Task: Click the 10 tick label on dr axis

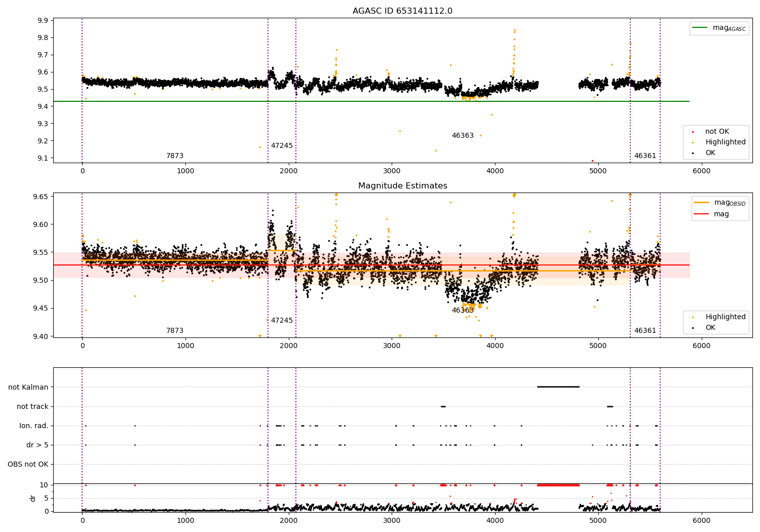Action: (x=44, y=485)
